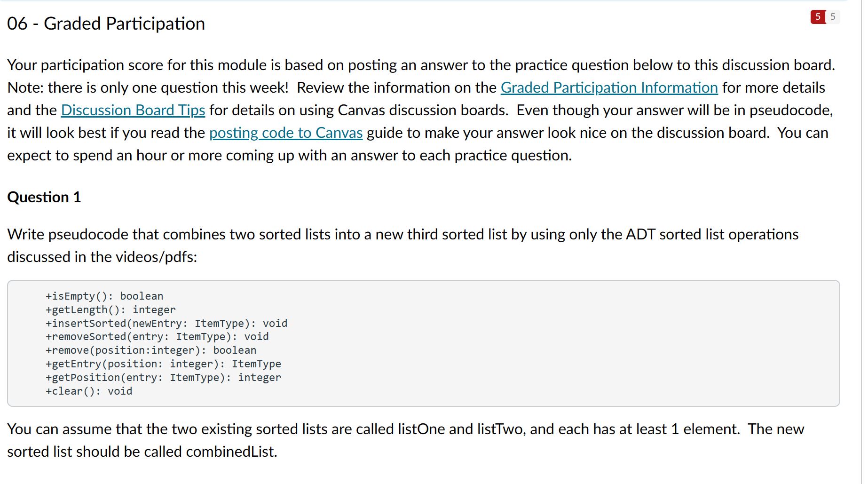Click the +insertSorted operation line

[166, 323]
